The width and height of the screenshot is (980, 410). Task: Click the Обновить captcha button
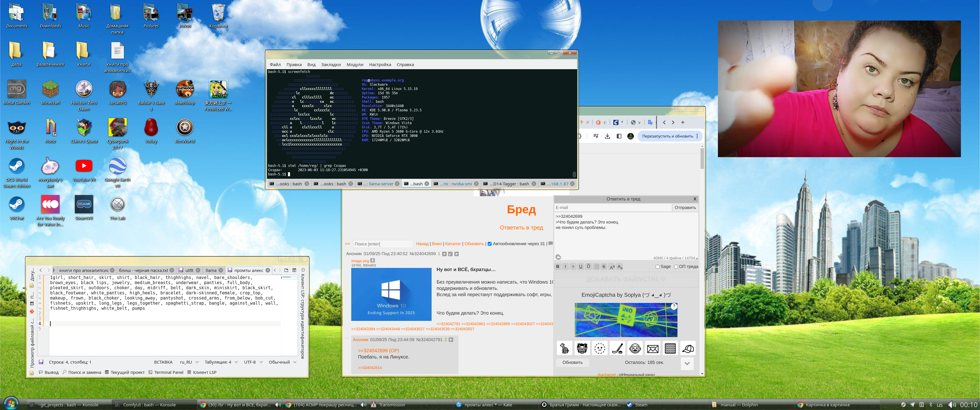point(572,362)
